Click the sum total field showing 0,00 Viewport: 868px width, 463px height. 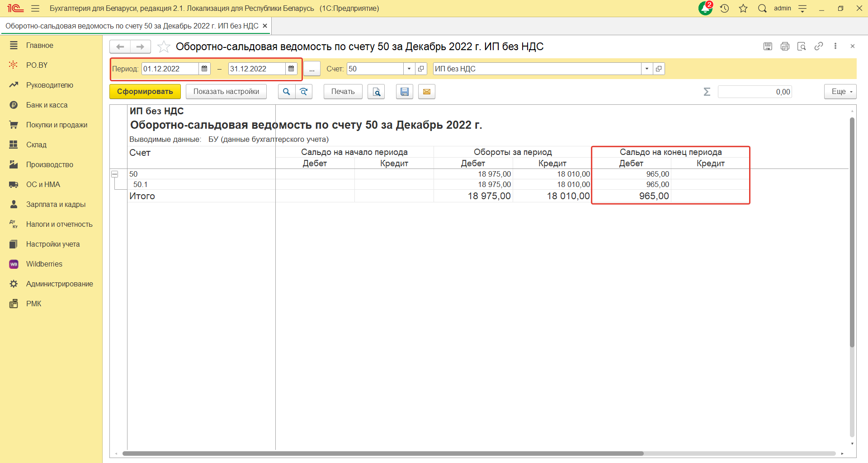coord(755,92)
